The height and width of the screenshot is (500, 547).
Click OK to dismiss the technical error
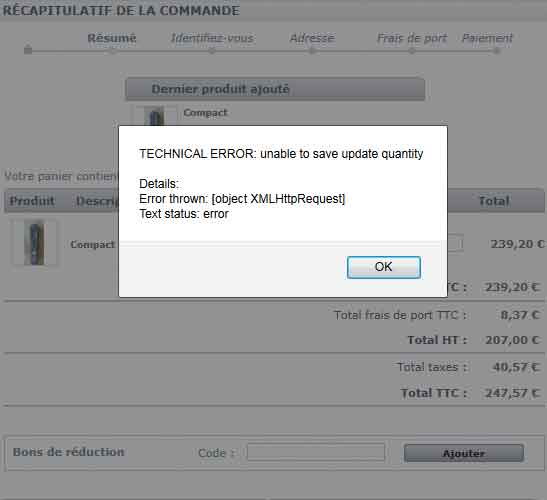383,267
